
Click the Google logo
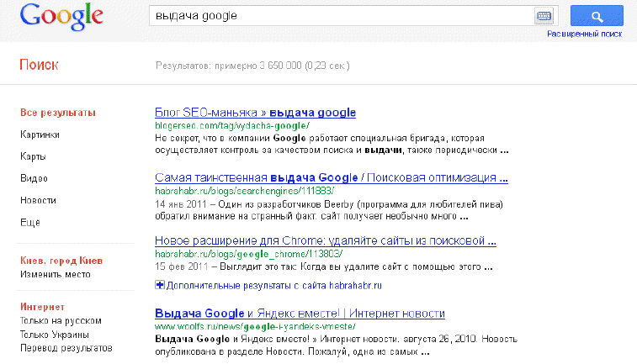tap(61, 16)
